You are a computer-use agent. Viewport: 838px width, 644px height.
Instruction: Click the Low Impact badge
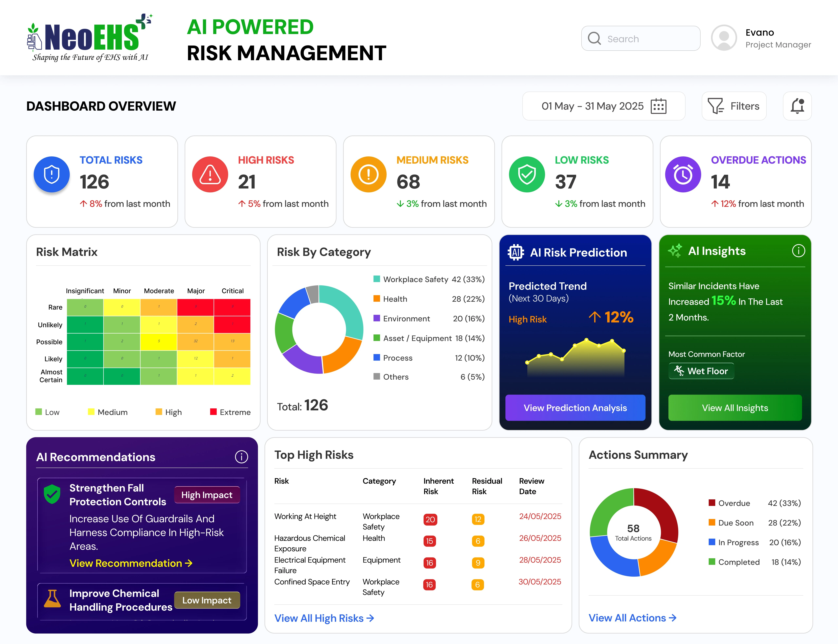[x=207, y=600]
